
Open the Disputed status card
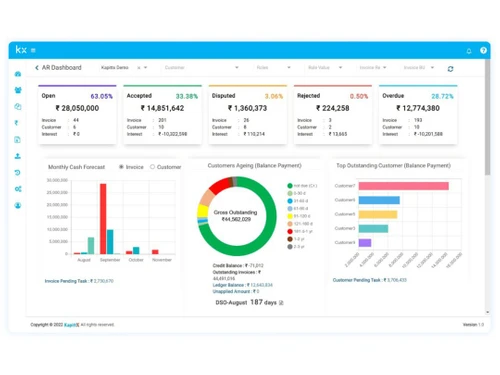click(x=248, y=115)
